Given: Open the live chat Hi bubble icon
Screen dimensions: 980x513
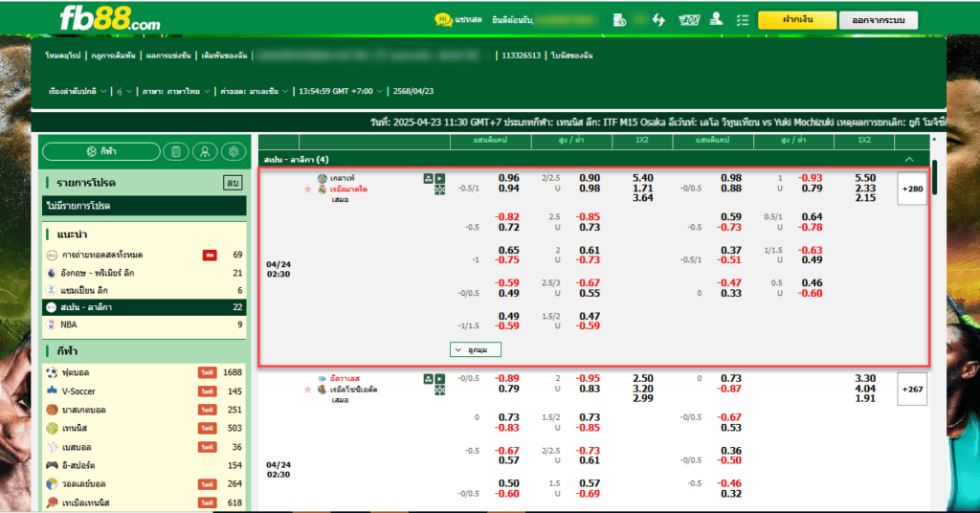Looking at the screenshot, I should pyautogui.click(x=443, y=20).
